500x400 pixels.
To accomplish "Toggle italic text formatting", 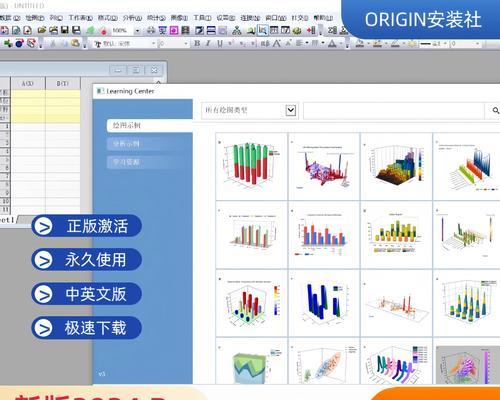I will click(x=208, y=43).
